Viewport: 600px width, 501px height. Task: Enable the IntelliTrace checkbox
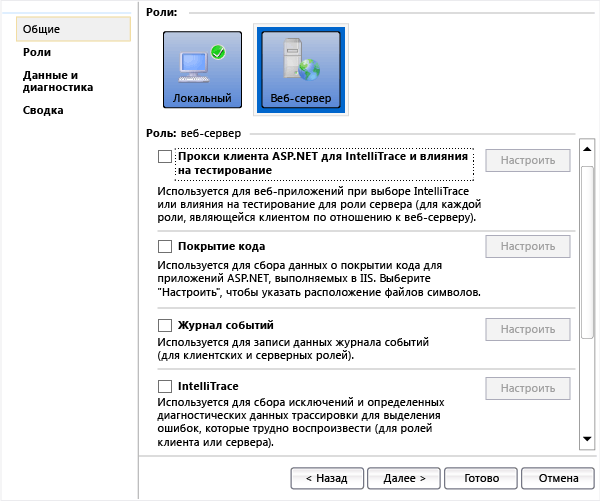pyautogui.click(x=165, y=386)
